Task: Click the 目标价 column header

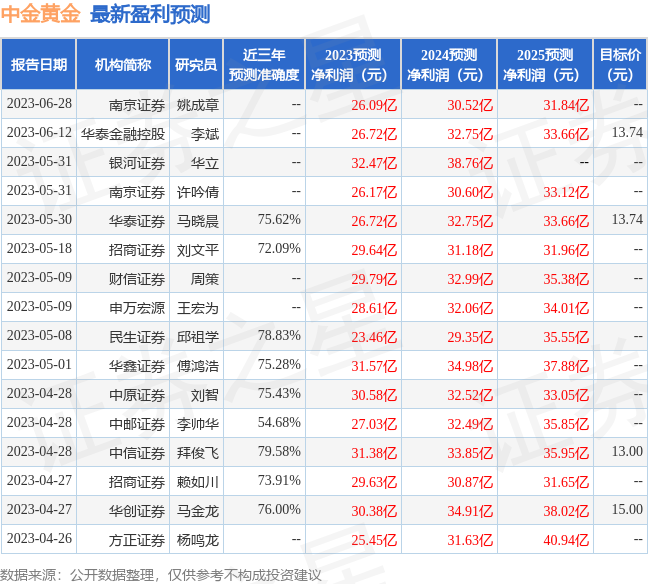Action: 620,64
